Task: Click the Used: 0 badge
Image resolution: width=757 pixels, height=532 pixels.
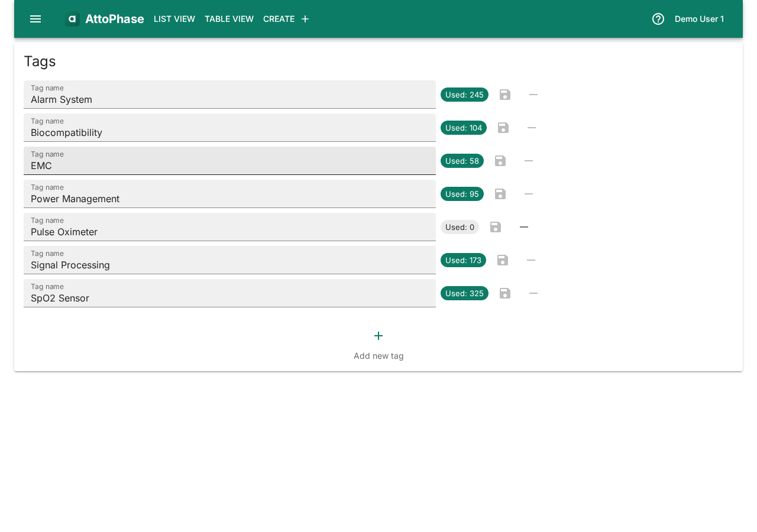Action: pos(460,227)
